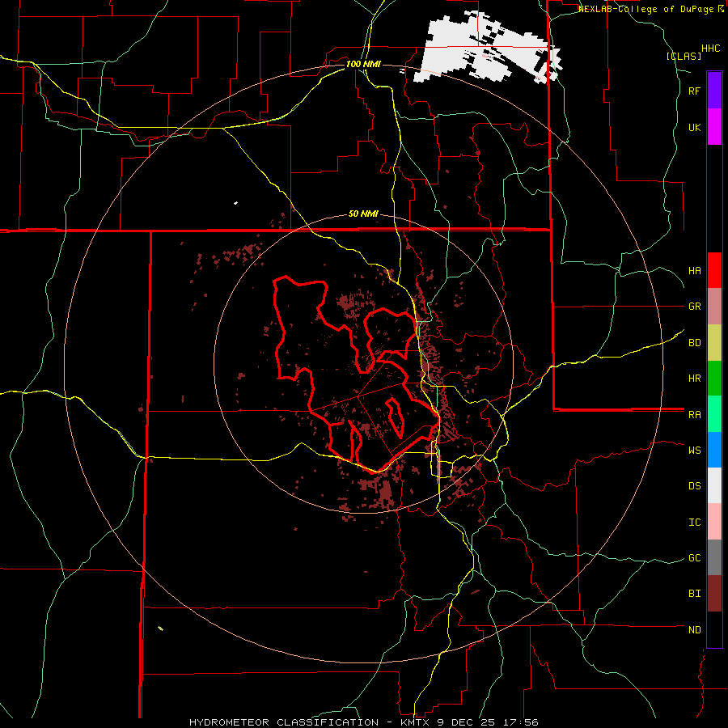Click the RF purple legend color block

pyautogui.click(x=714, y=91)
